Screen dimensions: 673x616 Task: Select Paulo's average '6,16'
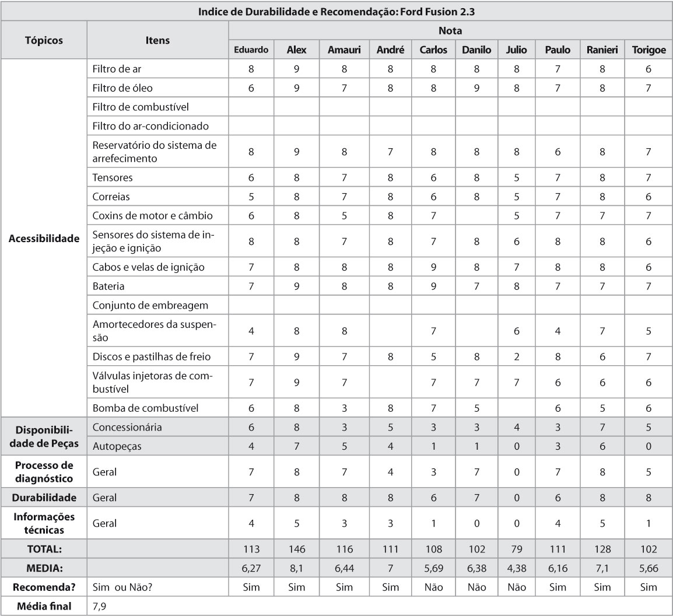(558, 568)
